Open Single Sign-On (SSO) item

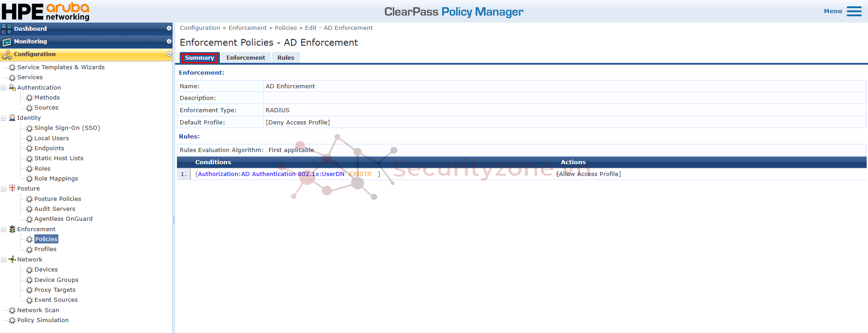click(x=67, y=128)
